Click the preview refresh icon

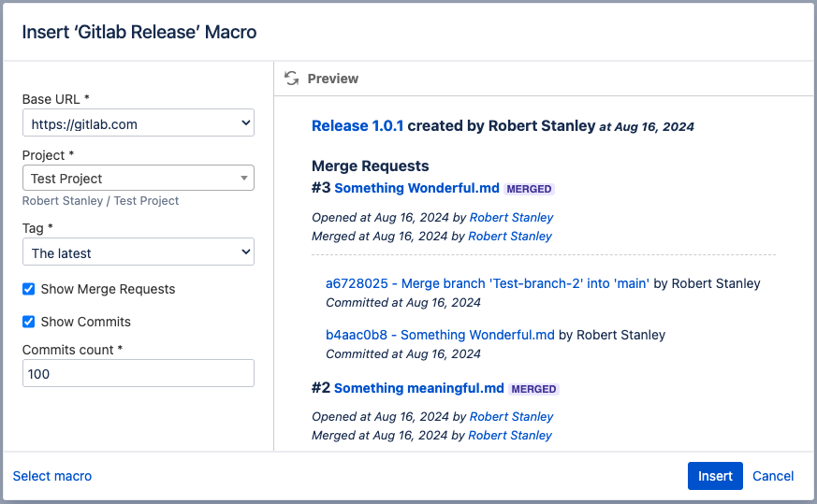[292, 79]
